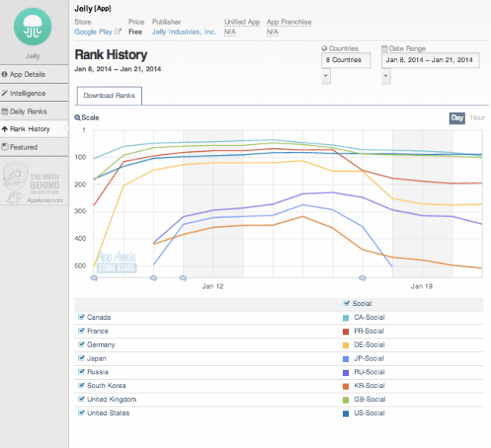Open the 8 Countries selector box
Screen dimensions: 491x448
pos(346,60)
